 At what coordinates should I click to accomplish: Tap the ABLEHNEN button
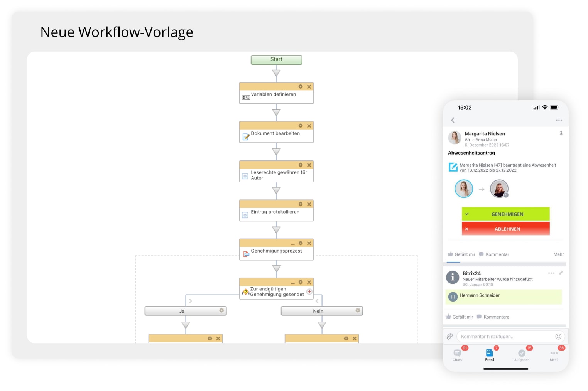point(505,229)
